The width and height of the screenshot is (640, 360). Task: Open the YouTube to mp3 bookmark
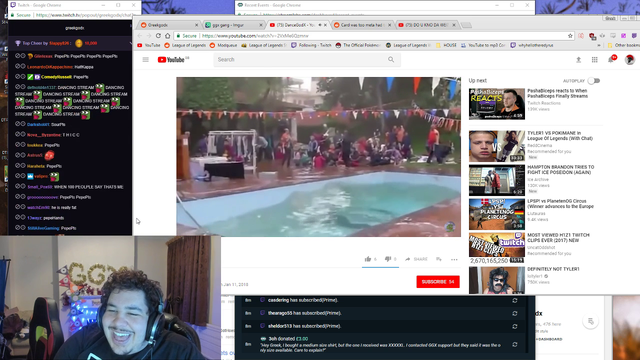coord(483,45)
